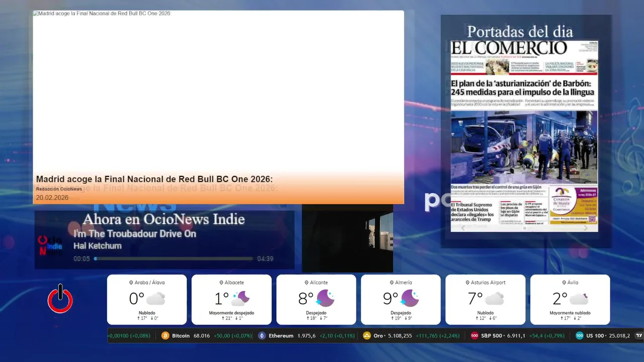The height and width of the screenshot is (362, 644).
Task: Select the Alicante city name
Action: click(x=319, y=283)
